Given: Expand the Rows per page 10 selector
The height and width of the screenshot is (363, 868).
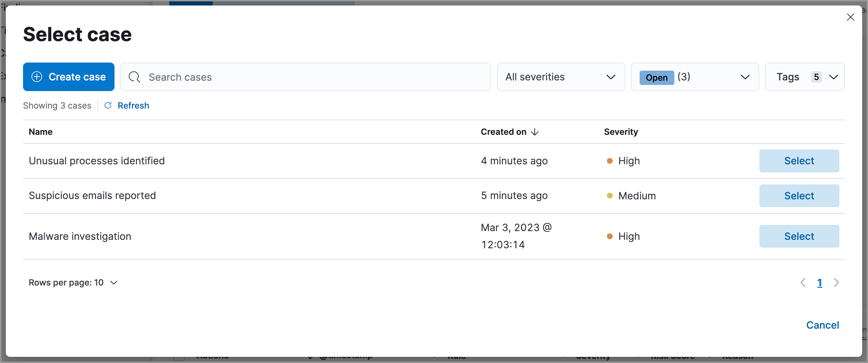Looking at the screenshot, I should [x=74, y=282].
